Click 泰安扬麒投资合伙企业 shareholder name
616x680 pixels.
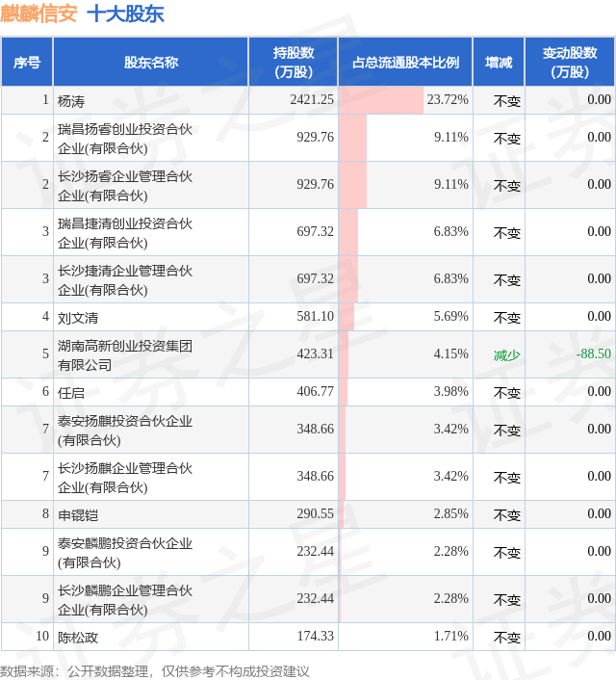[125, 431]
